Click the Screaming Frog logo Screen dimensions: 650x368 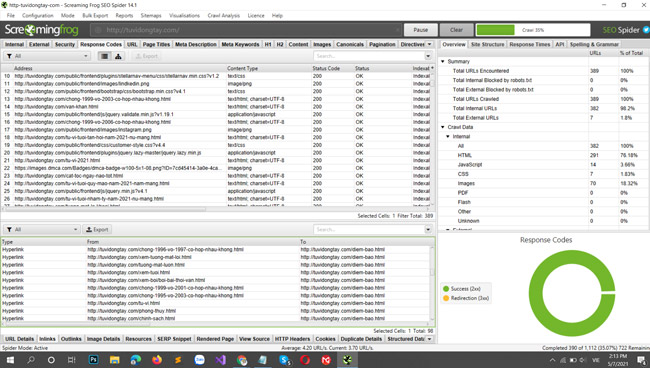[41, 30]
